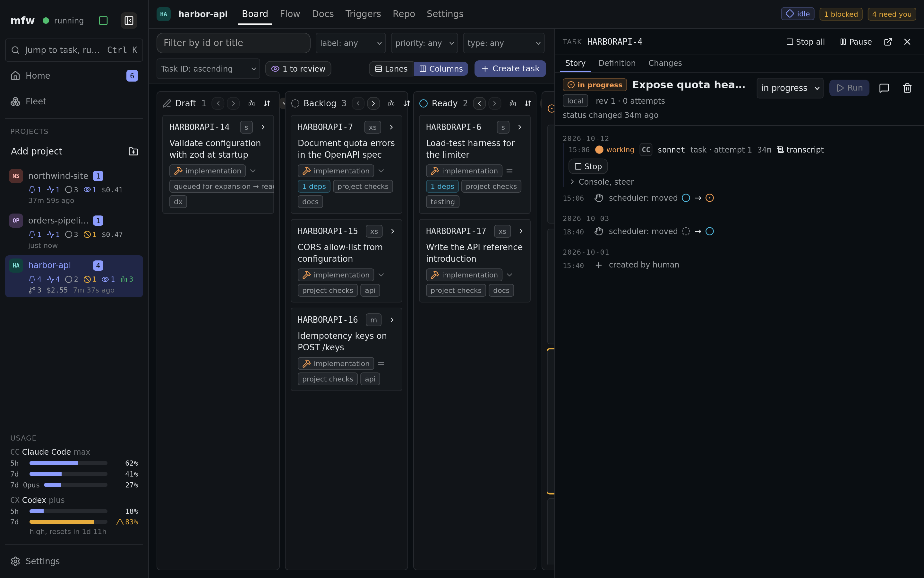
Task: Move Ready column left with arrow
Action: pos(479,103)
